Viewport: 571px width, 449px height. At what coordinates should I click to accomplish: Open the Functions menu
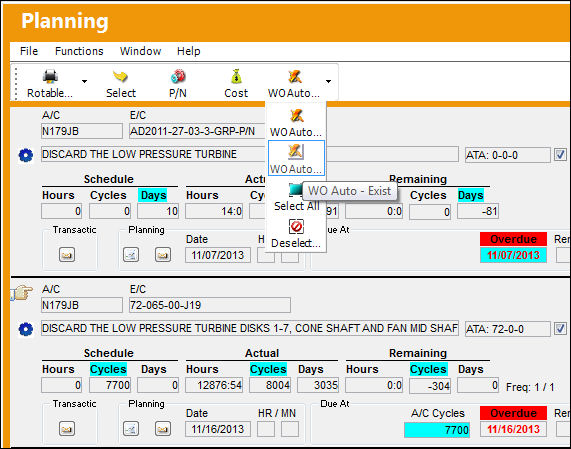pyautogui.click(x=79, y=51)
